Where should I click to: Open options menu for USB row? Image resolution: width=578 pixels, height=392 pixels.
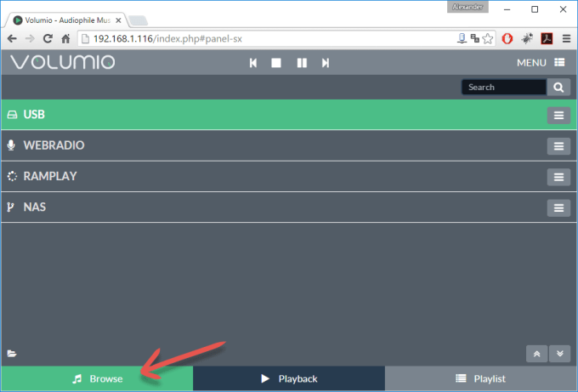coord(558,116)
